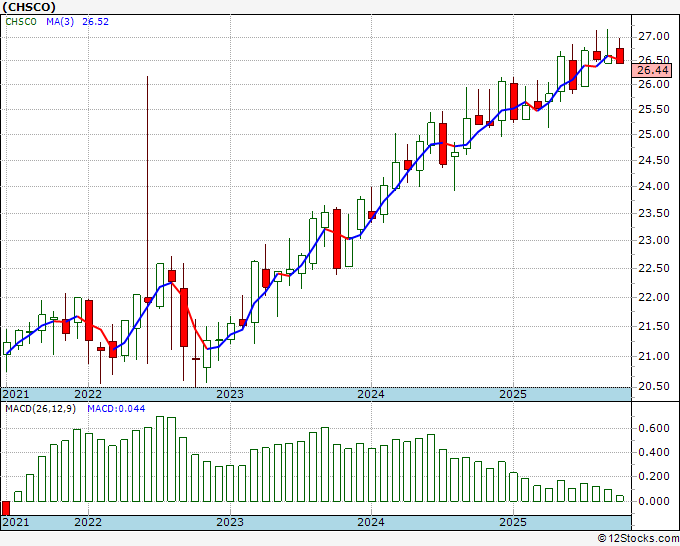Click the CHSCO ticker legend label
The height and width of the screenshot is (546, 680).
(x=21, y=22)
